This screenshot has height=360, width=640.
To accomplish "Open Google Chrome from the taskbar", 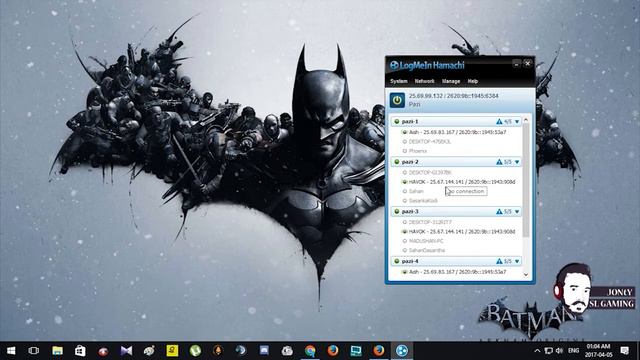I will [310, 351].
